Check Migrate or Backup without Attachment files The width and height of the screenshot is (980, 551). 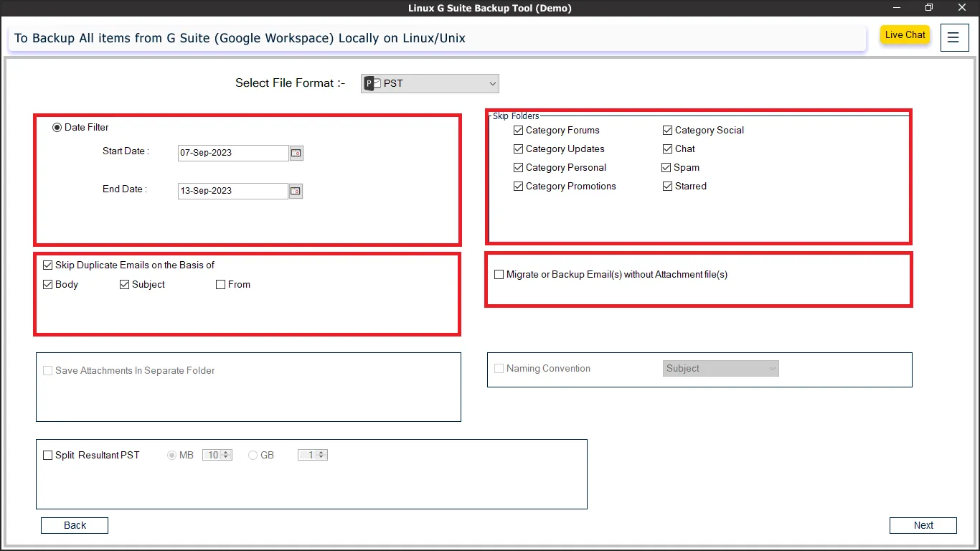pyautogui.click(x=499, y=275)
